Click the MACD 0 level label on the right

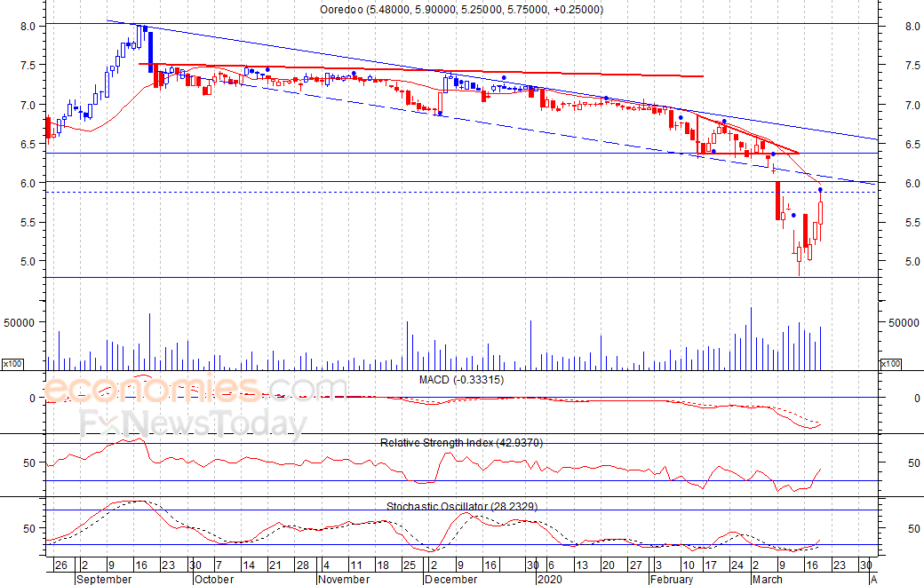917,399
